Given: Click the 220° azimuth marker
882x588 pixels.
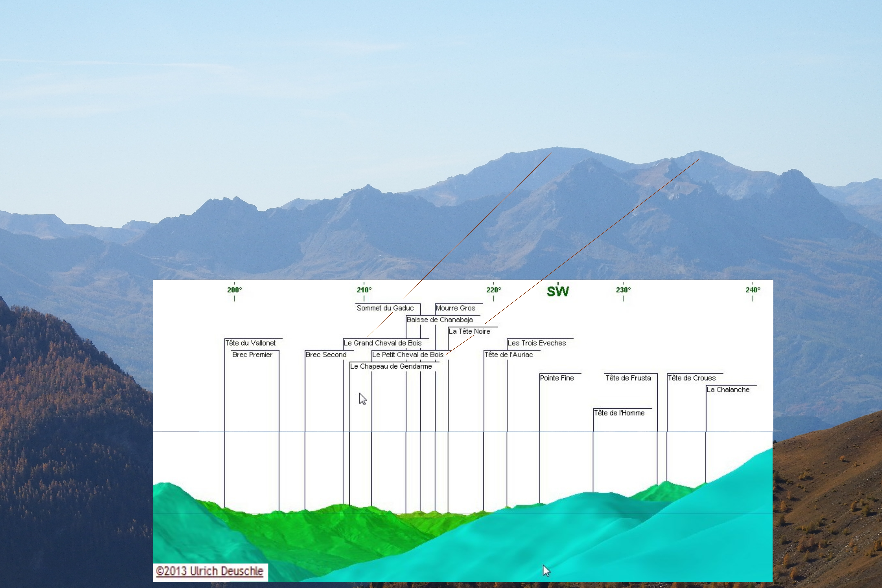Looking at the screenshot, I should (493, 289).
